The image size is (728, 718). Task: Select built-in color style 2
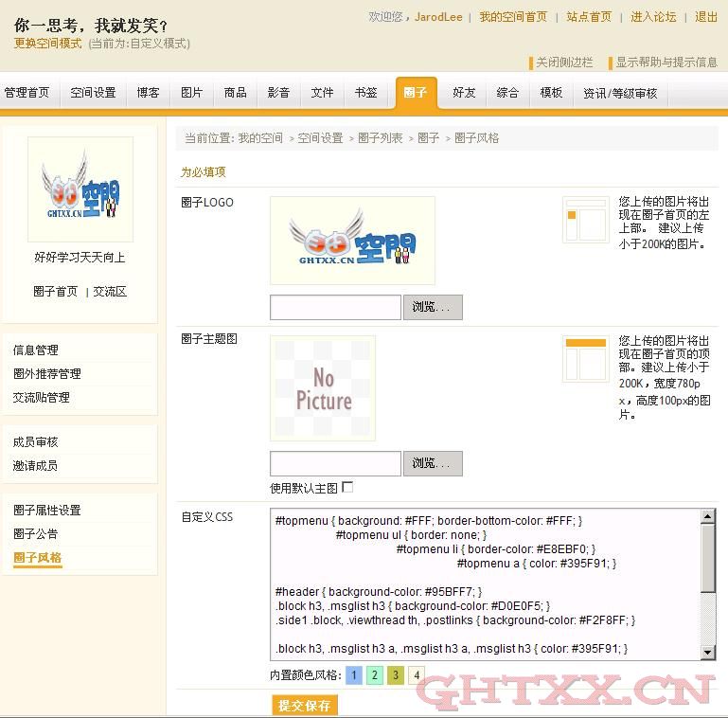pos(374,675)
